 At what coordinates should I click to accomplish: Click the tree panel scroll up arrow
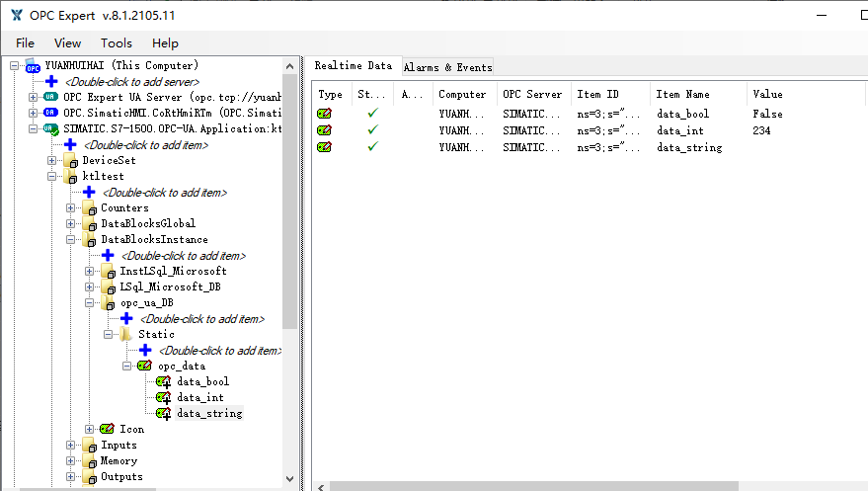pyautogui.click(x=290, y=66)
